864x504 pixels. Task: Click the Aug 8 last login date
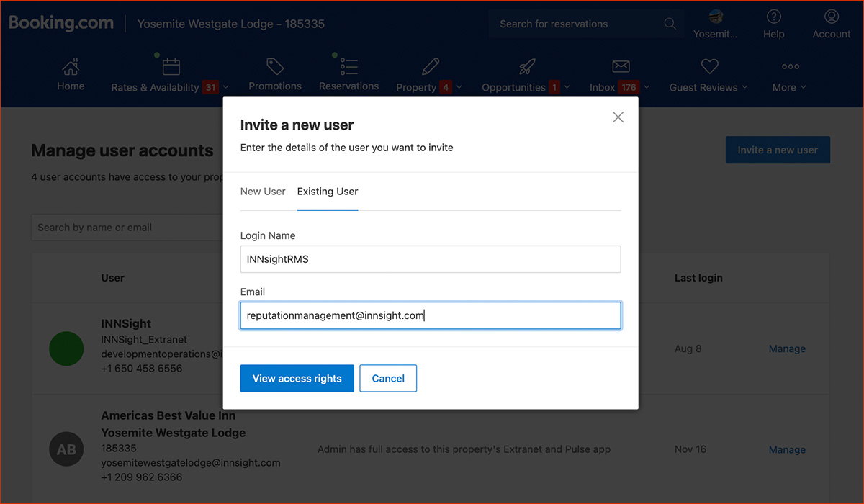(688, 348)
